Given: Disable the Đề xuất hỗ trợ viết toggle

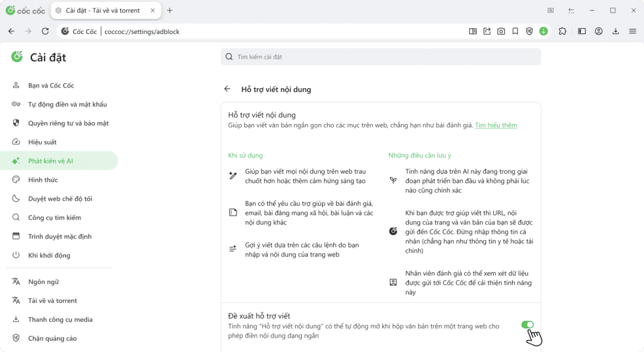Looking at the screenshot, I should (527, 325).
